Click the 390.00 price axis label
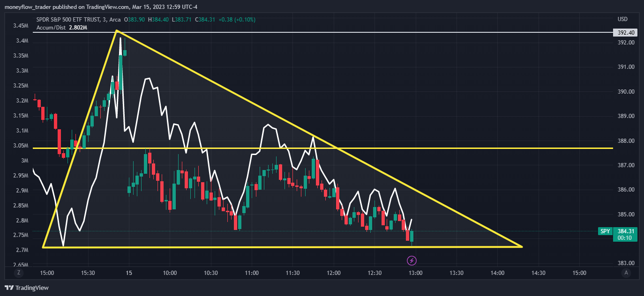This screenshot has height=296, width=644. click(x=626, y=92)
